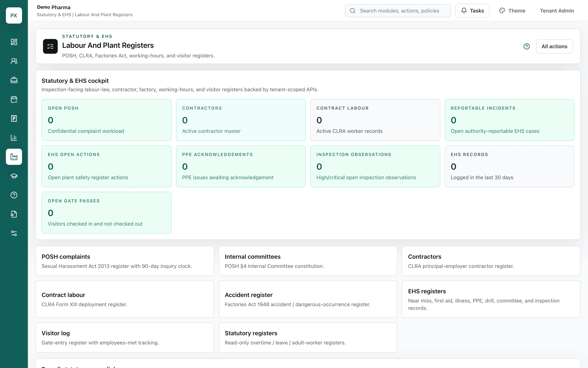Image resolution: width=588 pixels, height=368 pixels.
Task: Open the Contractors stat card in cockpit
Action: (241, 120)
